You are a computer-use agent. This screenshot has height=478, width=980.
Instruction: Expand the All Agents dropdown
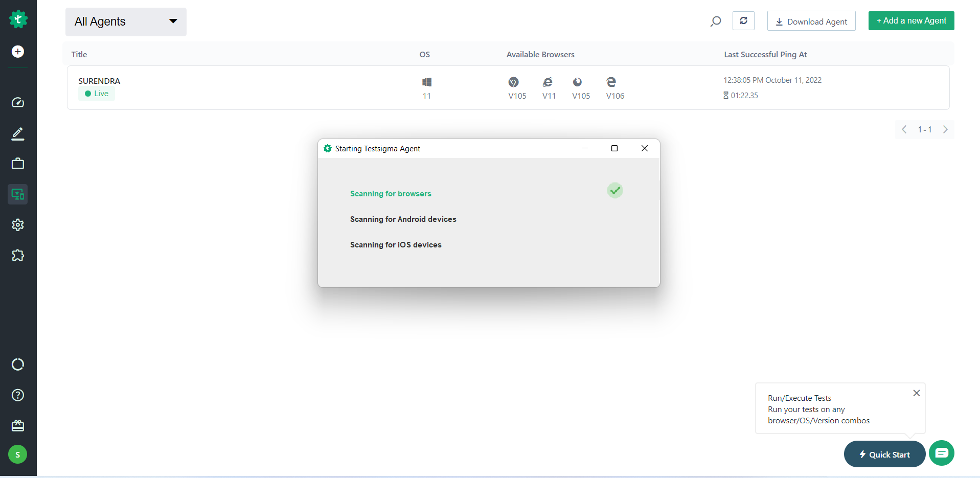pos(126,22)
